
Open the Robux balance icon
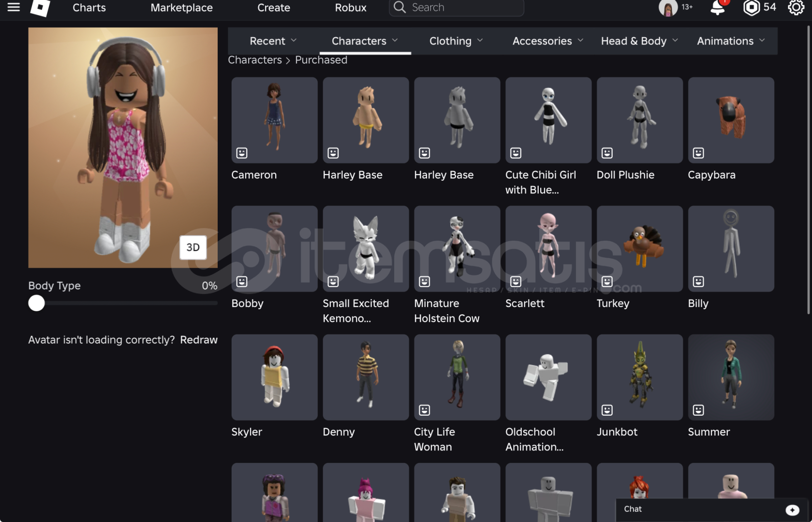[x=751, y=8]
